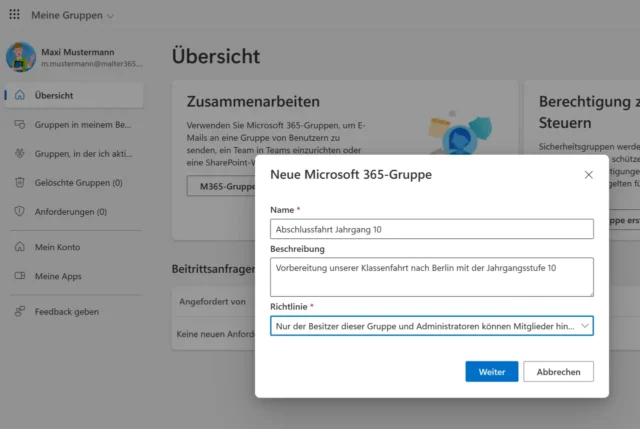Click Maxi Mustermann's profile avatar
Viewport: 640px width, 429px height.
point(21,58)
